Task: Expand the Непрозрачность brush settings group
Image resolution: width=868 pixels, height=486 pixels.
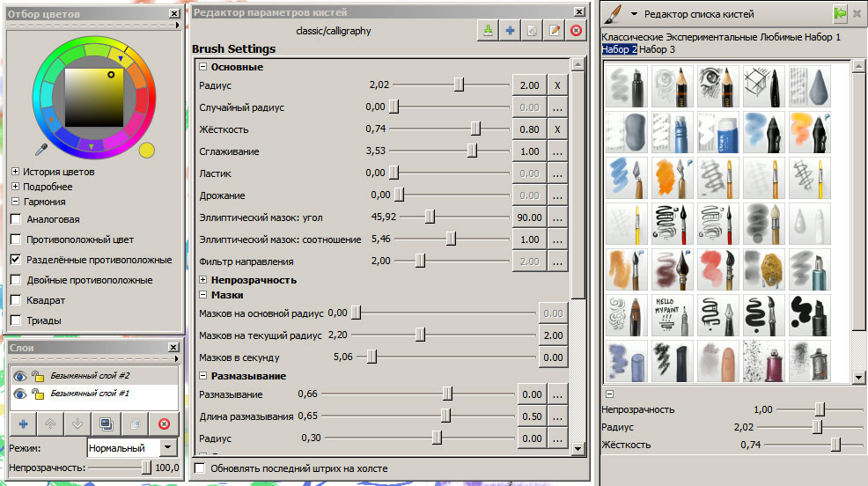Action: (203, 280)
